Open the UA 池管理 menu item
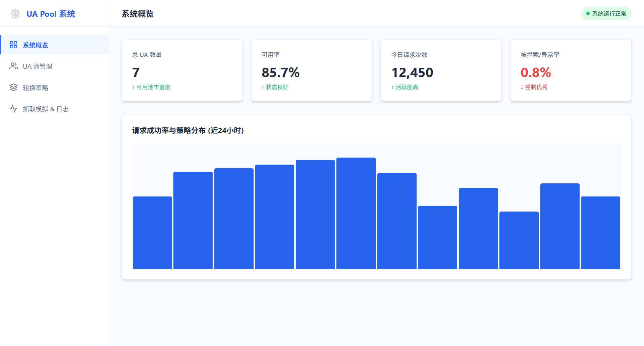The height and width of the screenshot is (346, 644). 55,66
